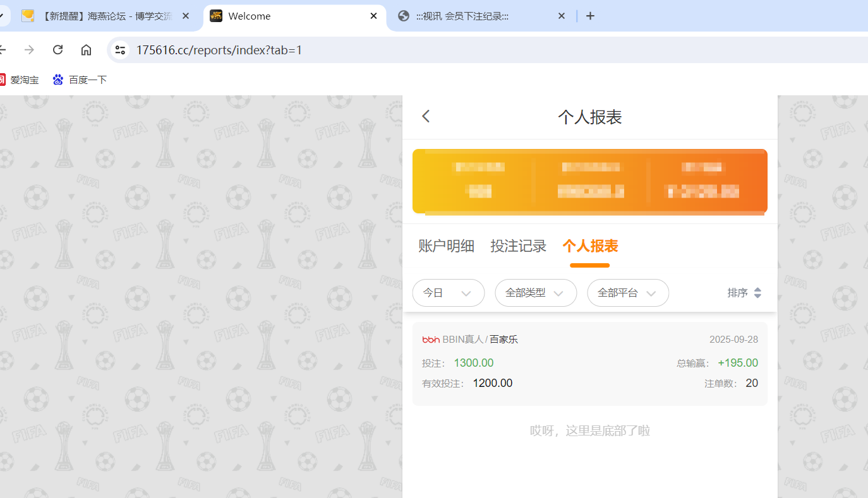Open the 今日 date filter dropdown
This screenshot has height=498, width=868.
pyautogui.click(x=448, y=292)
